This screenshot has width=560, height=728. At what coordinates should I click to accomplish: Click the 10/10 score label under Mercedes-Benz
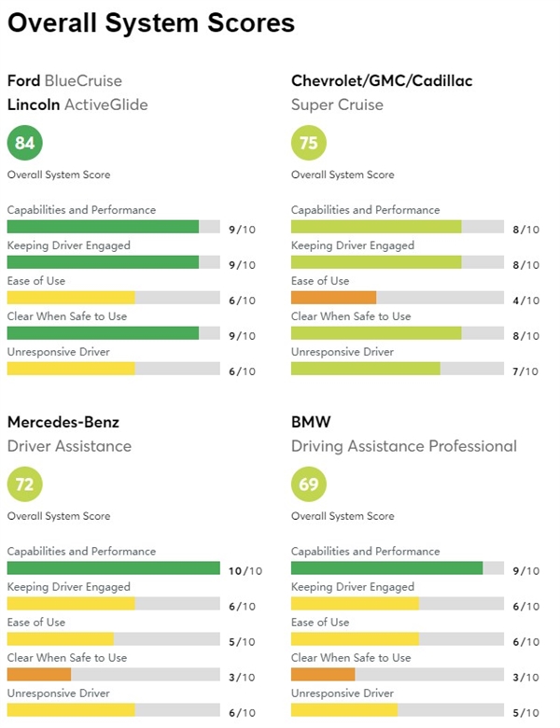tap(245, 571)
